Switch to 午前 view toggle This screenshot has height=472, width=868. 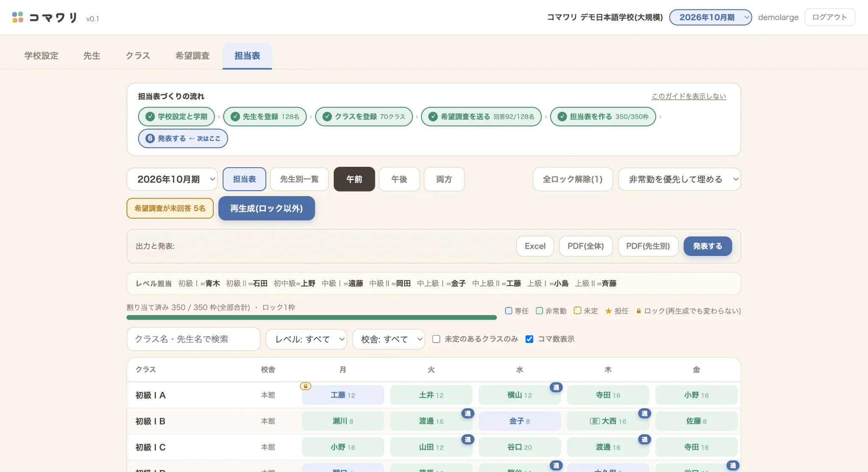354,179
